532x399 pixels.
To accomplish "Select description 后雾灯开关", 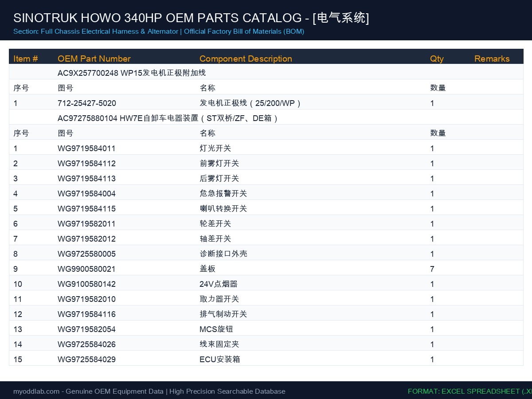I will click(219, 179).
